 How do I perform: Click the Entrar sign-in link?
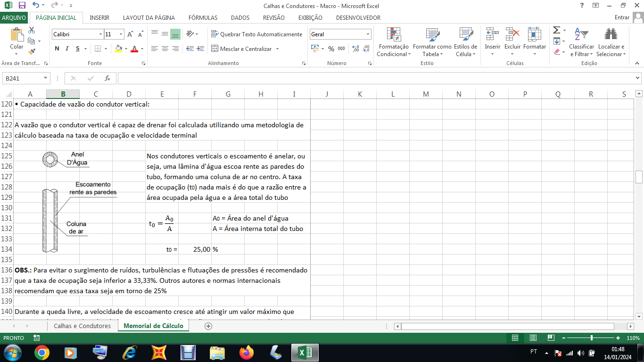click(622, 18)
